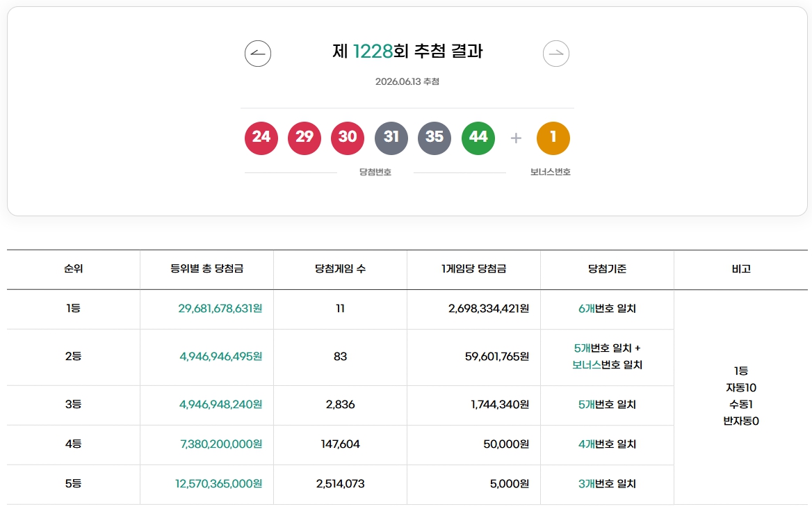
Task: Go to the next draw with right arrow
Action: click(x=556, y=54)
